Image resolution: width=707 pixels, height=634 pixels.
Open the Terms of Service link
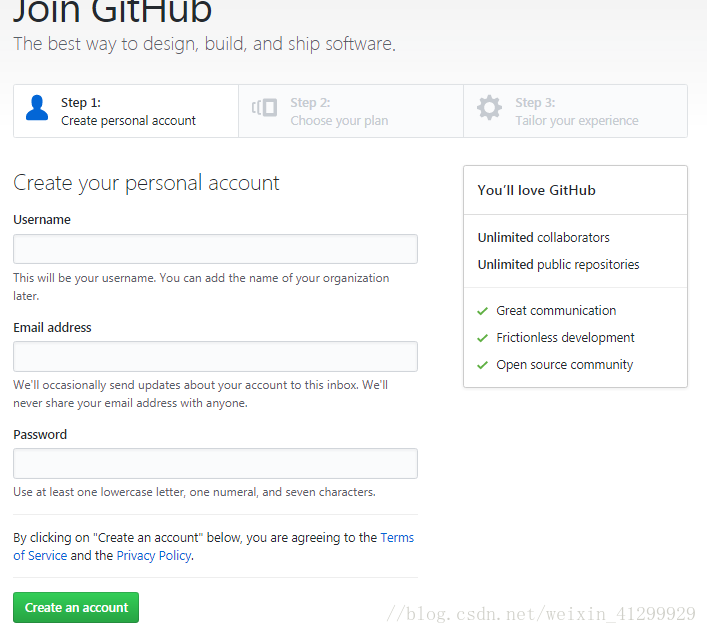tap(397, 538)
